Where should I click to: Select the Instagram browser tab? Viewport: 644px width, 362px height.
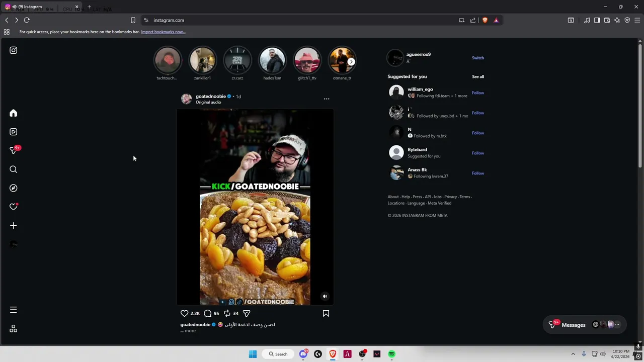pyautogui.click(x=42, y=7)
